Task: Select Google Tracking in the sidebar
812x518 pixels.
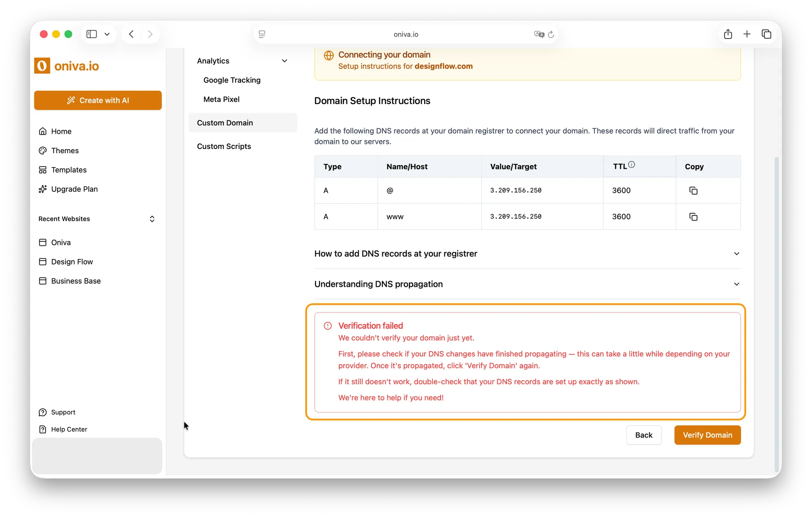Action: (x=232, y=80)
